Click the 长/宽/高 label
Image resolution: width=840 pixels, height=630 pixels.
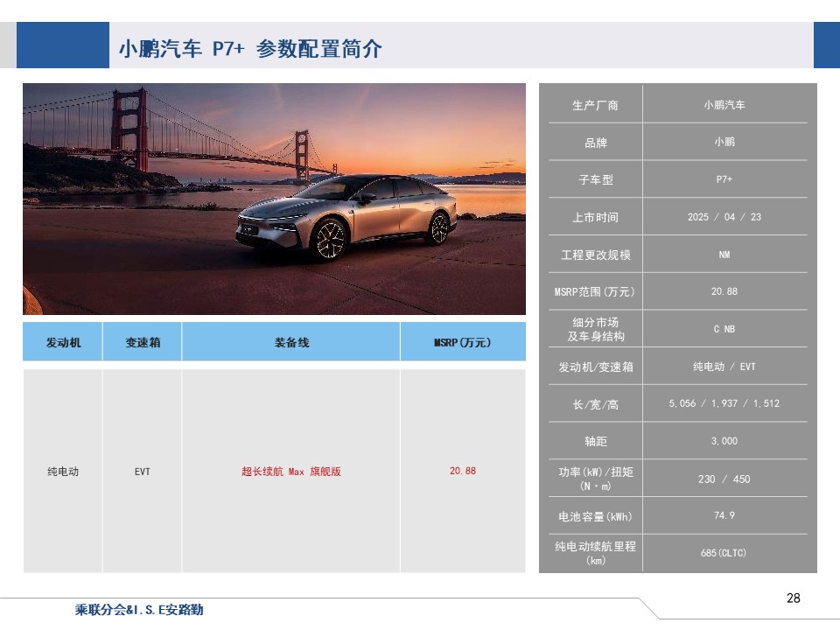point(596,404)
